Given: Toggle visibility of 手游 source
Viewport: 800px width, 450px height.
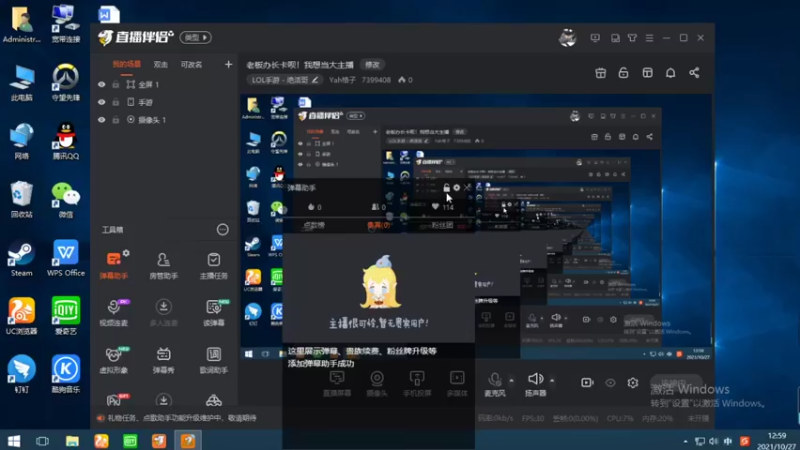Looking at the screenshot, I should click(102, 103).
